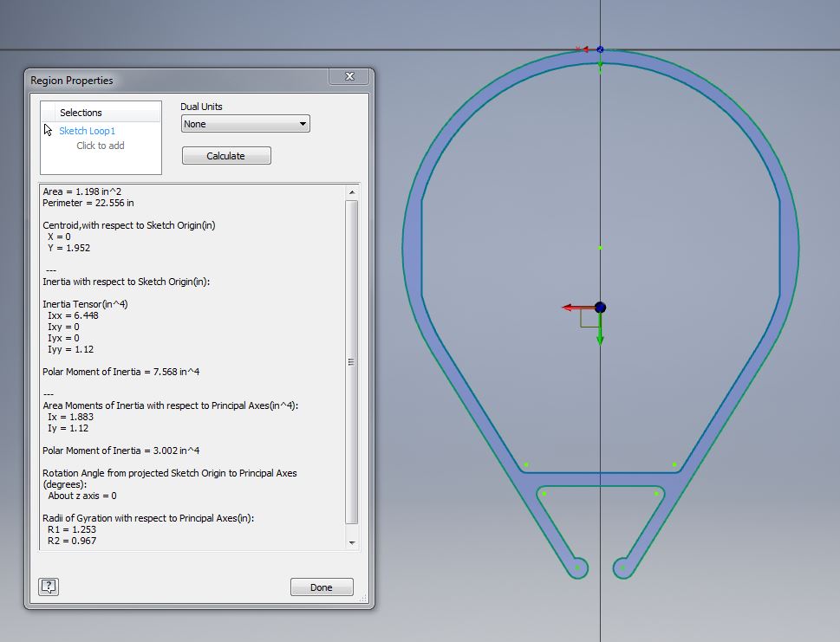Click the green Y-axis arrow at centroid
This screenshot has height=642, width=840.
600,329
